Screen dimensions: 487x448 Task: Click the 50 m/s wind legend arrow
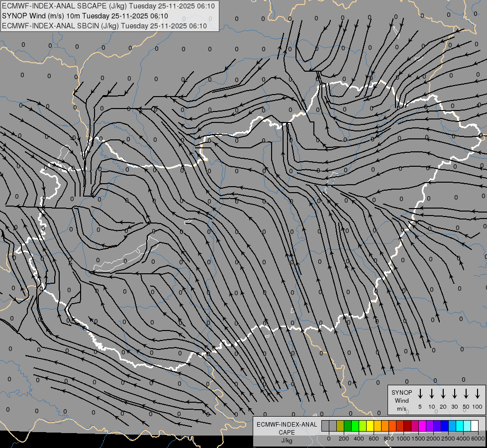466,393
